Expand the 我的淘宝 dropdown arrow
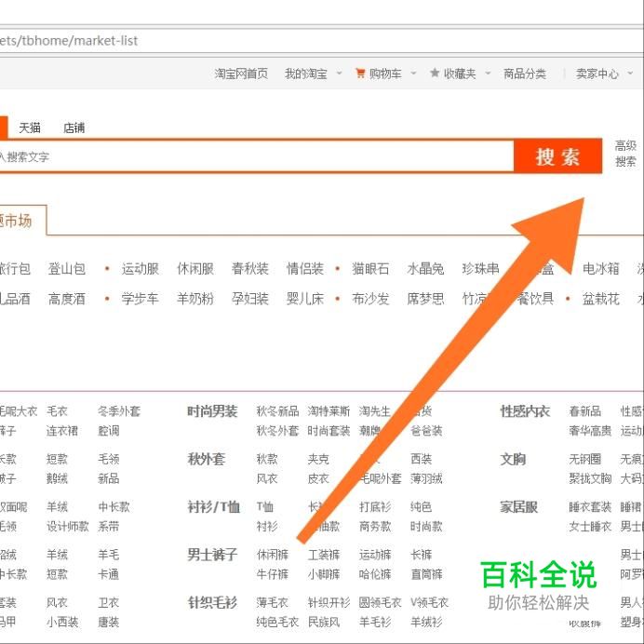The height and width of the screenshot is (644, 644). click(340, 74)
